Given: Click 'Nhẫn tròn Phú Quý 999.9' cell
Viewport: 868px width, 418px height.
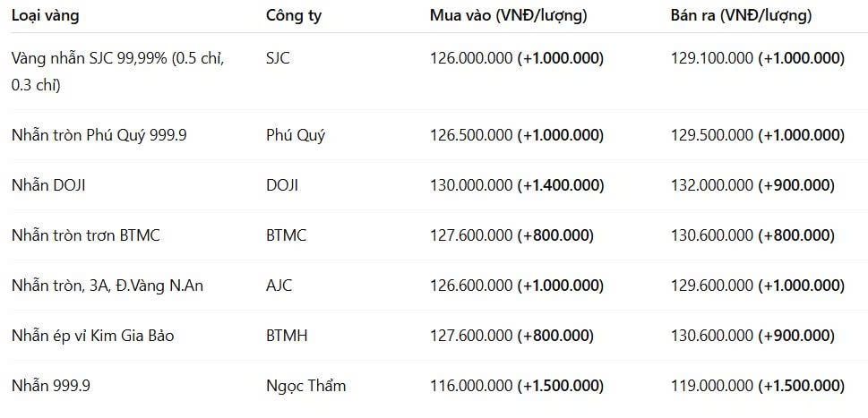Looking at the screenshot, I should [x=99, y=135].
